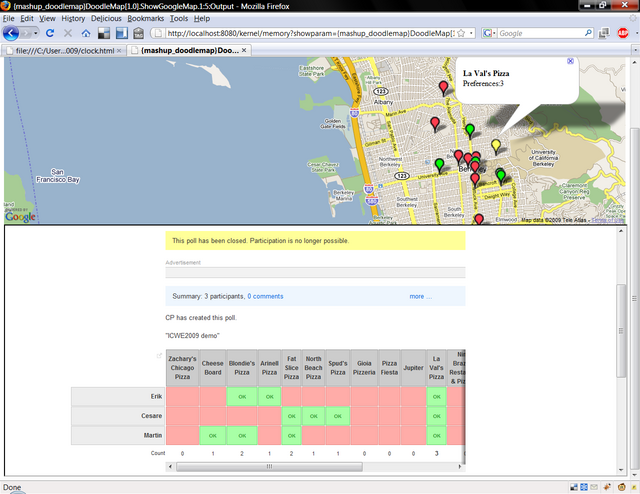Open the map's Terms of Use link
Screen dimensions: 640x494
[607, 220]
